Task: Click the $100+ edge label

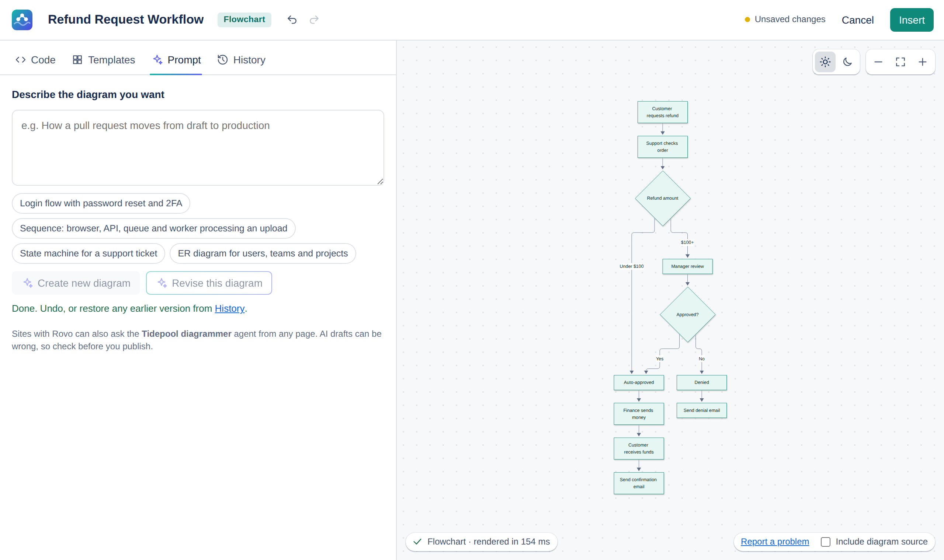Action: pos(687,243)
